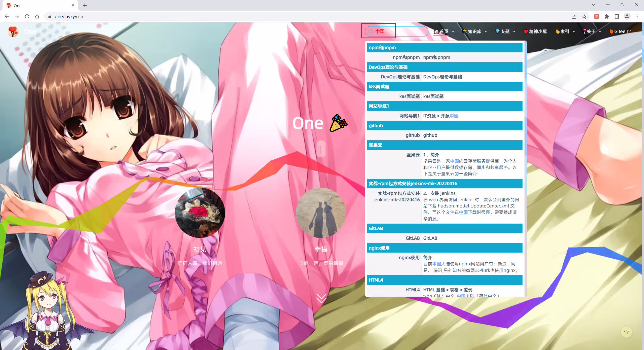Open the Gitee external link
The image size is (644, 350).
point(620,31)
